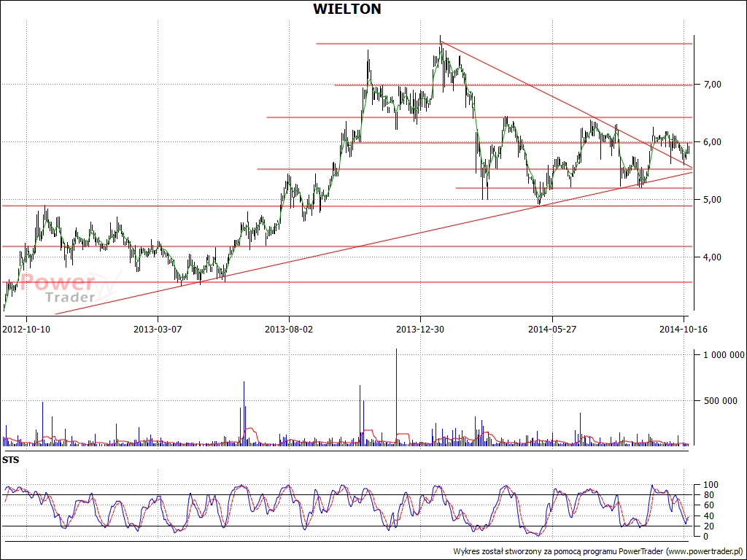Click the 7,00 price axis label
Screen dimensions: 747x560
pyautogui.click(x=711, y=85)
